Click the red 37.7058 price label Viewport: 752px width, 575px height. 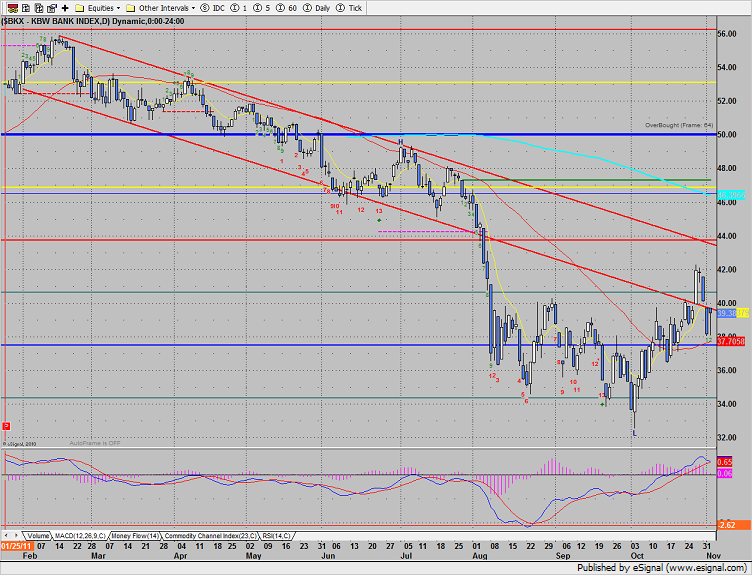[731, 341]
